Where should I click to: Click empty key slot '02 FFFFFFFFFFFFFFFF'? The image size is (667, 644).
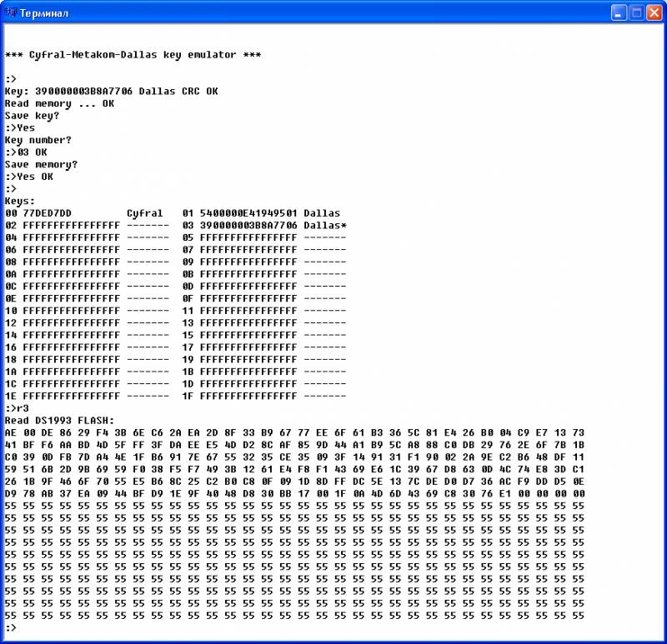(63, 225)
